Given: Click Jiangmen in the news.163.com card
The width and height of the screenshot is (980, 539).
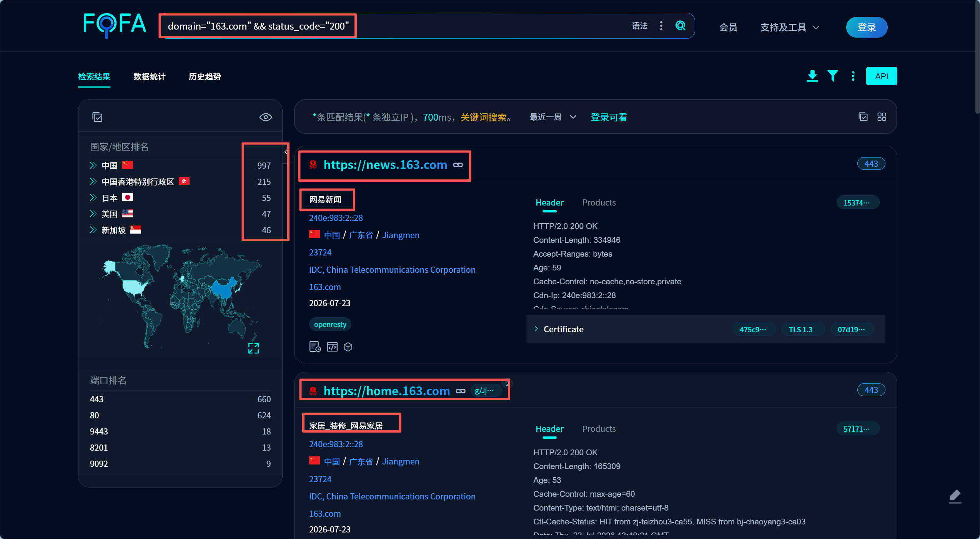Looking at the screenshot, I should tap(401, 235).
